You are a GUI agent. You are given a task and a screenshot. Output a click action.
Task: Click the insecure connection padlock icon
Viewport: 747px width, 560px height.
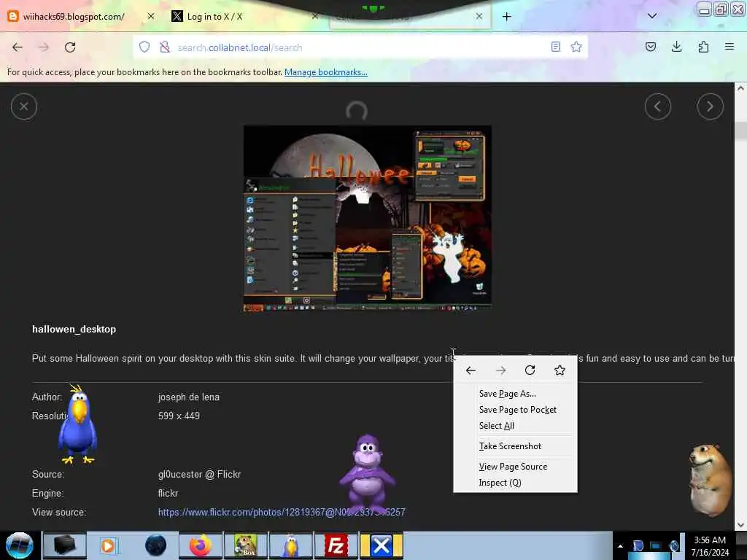[165, 47]
